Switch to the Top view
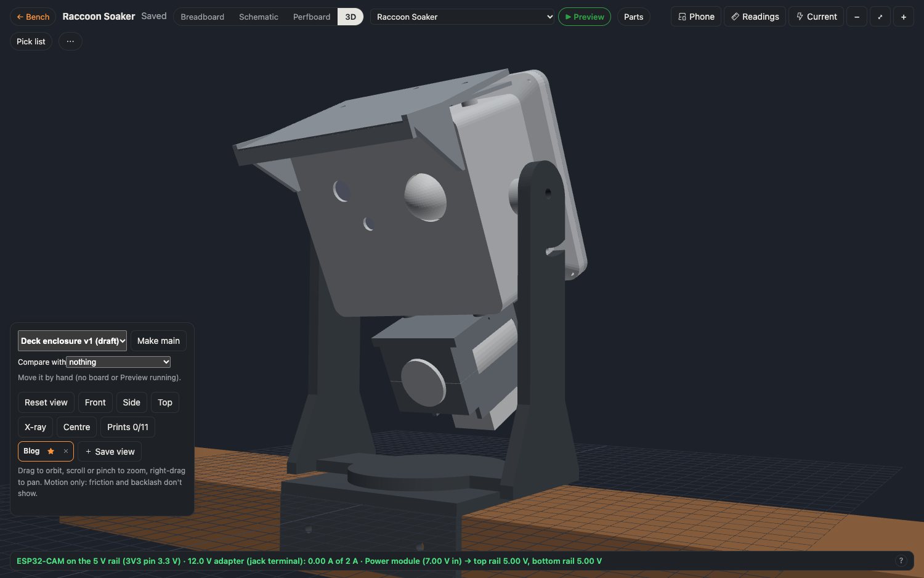This screenshot has height=578, width=924. tap(165, 402)
